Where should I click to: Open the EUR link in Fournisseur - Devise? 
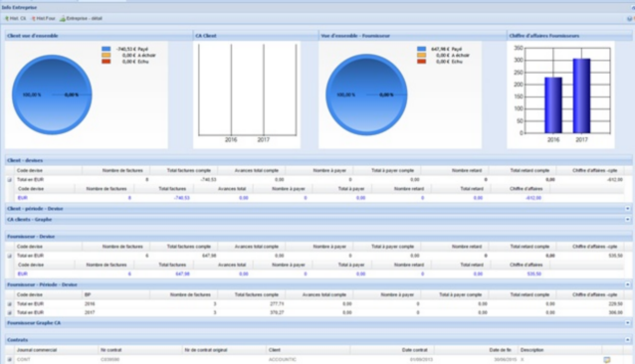[23, 274]
